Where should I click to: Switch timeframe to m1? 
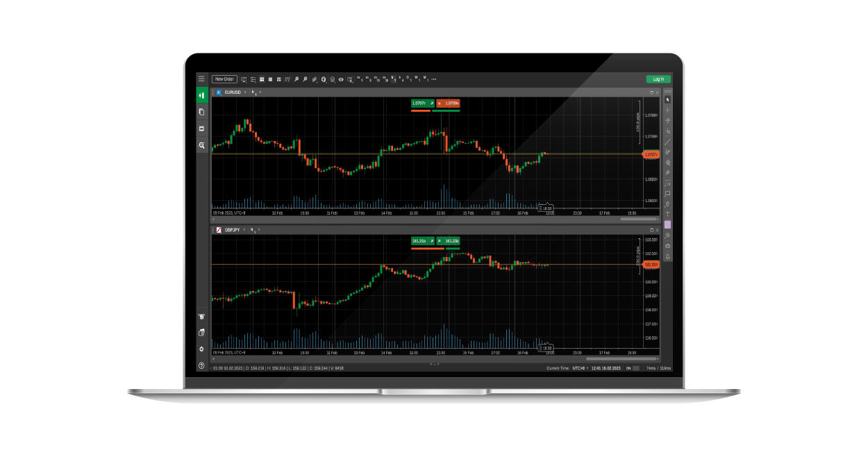pyautogui.click(x=360, y=79)
